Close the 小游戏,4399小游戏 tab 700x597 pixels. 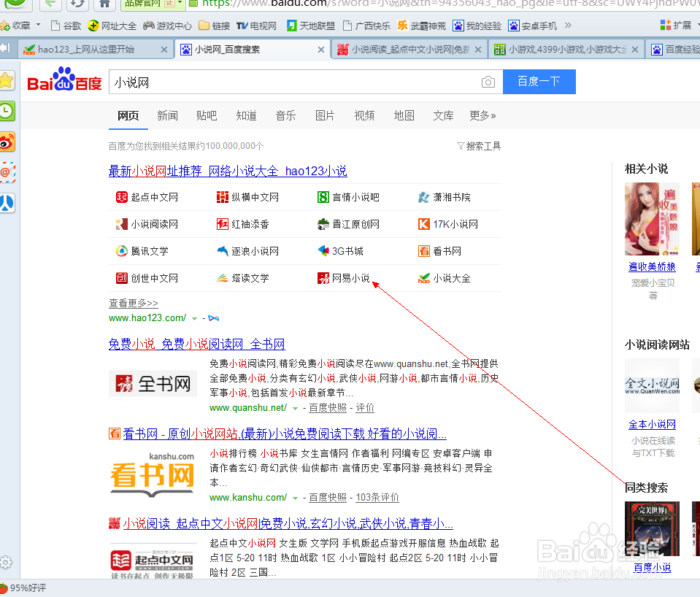click(x=635, y=50)
